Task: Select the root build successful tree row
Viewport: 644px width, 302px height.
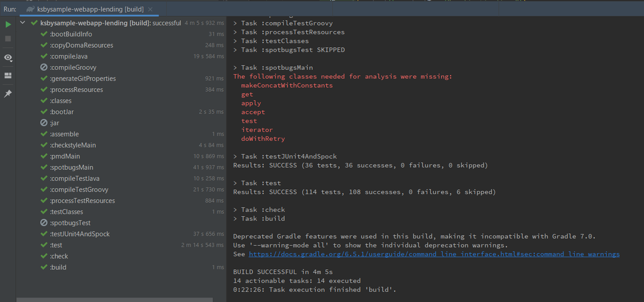Action: (121, 23)
